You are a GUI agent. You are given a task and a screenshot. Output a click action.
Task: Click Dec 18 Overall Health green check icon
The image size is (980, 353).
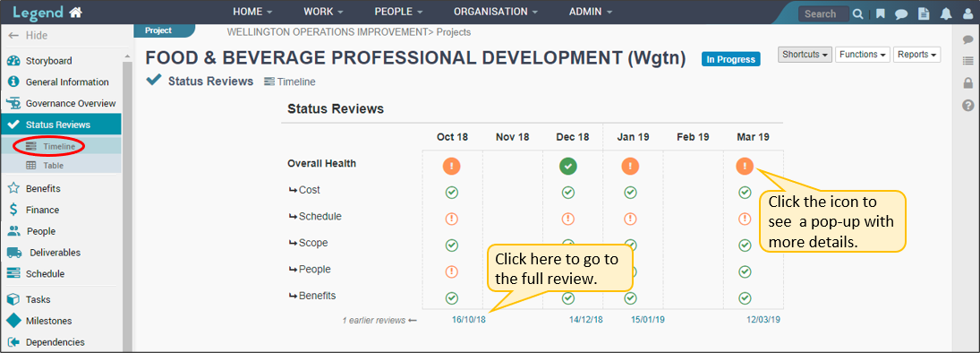coord(568,166)
